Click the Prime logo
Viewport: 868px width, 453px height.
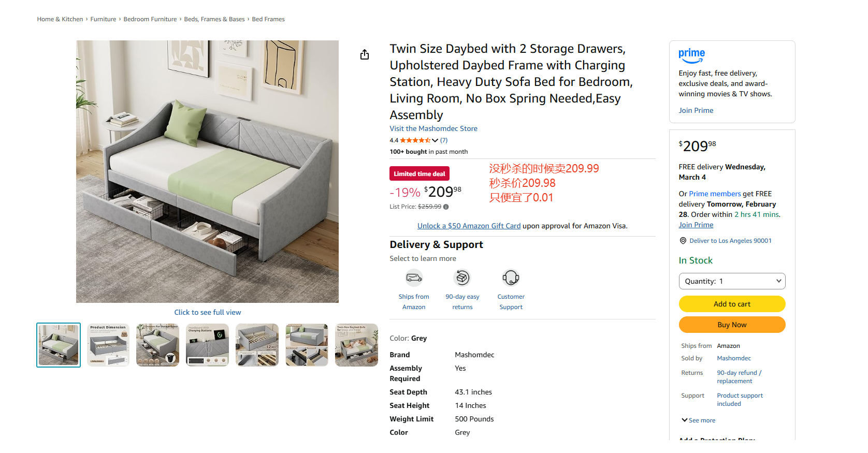(x=691, y=55)
